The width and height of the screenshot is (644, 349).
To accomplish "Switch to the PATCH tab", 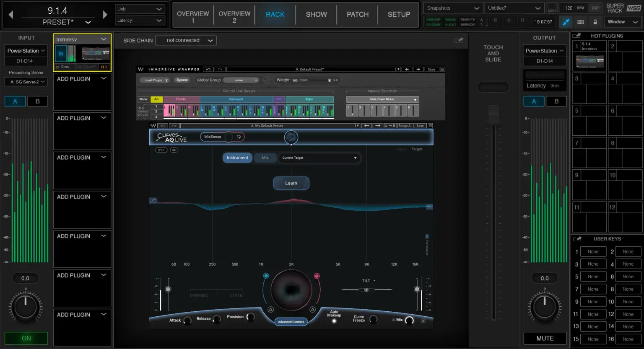I will pyautogui.click(x=357, y=15).
